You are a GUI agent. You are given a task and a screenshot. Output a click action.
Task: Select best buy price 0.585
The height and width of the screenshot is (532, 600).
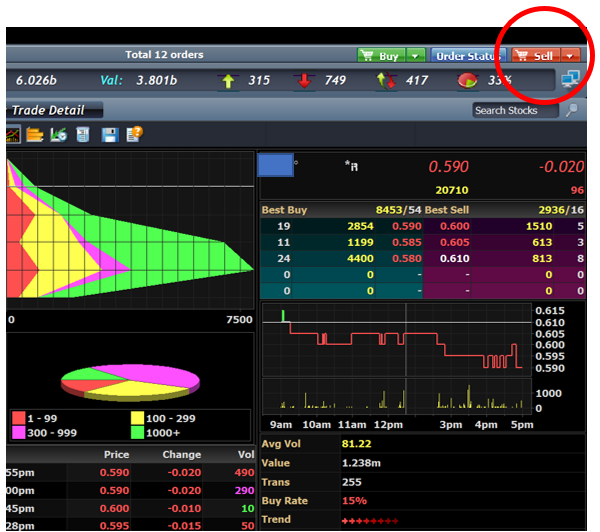407,242
